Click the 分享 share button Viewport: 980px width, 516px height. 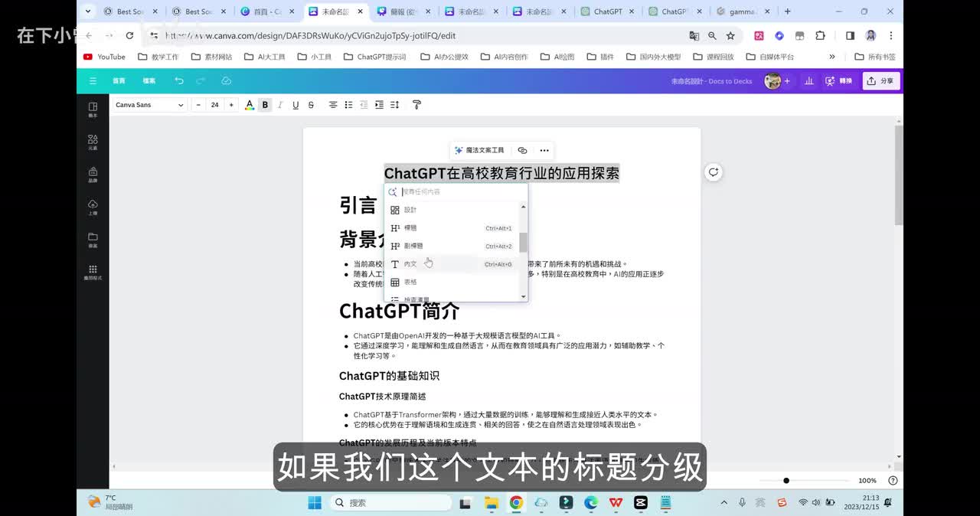[x=880, y=81]
